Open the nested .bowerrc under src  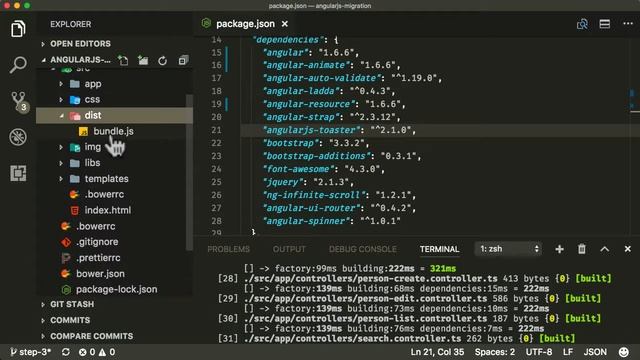point(104,195)
